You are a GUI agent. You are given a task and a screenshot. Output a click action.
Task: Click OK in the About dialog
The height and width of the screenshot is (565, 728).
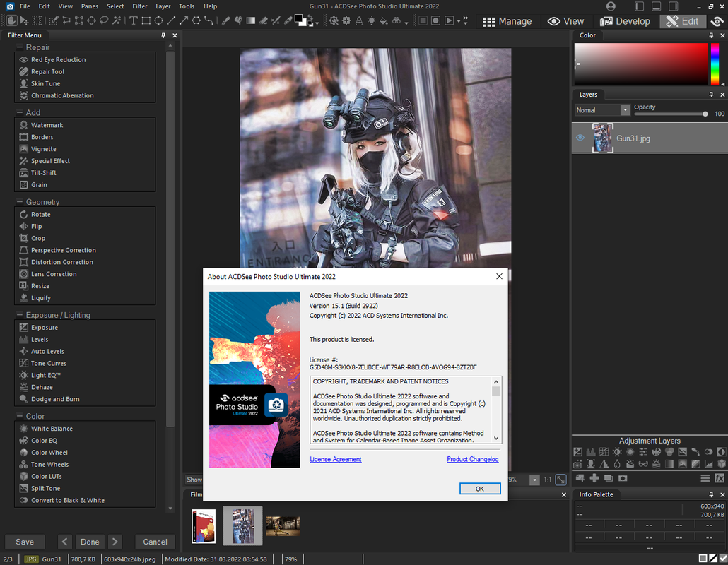(479, 489)
